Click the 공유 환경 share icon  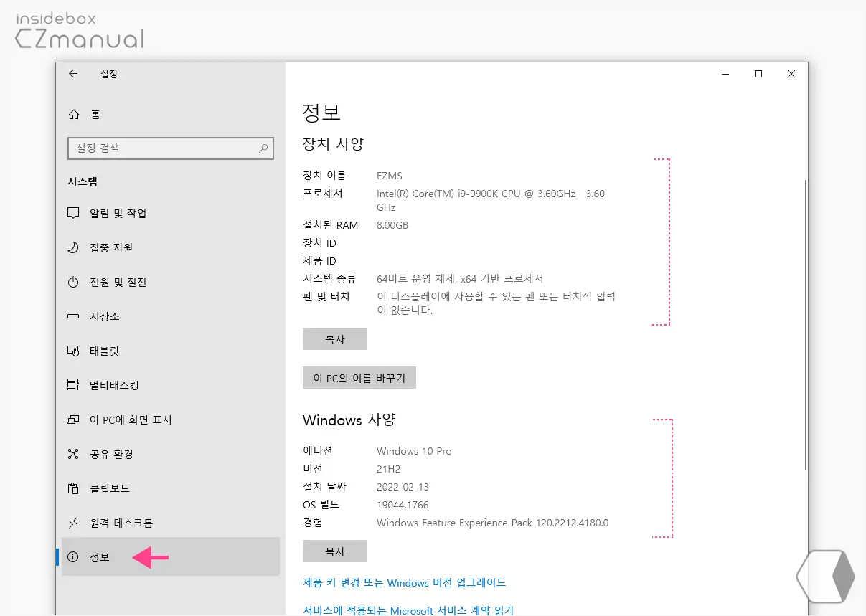(x=73, y=454)
